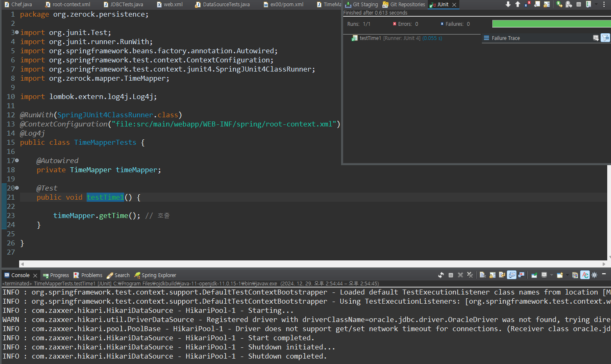611x364 pixels.
Task: Open the Problems tab
Action: pos(88,275)
